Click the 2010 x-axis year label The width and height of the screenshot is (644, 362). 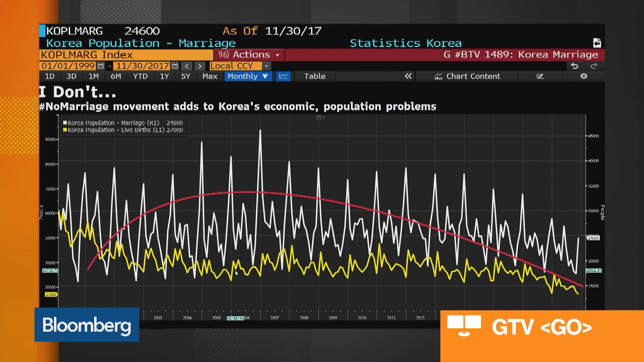click(x=362, y=318)
